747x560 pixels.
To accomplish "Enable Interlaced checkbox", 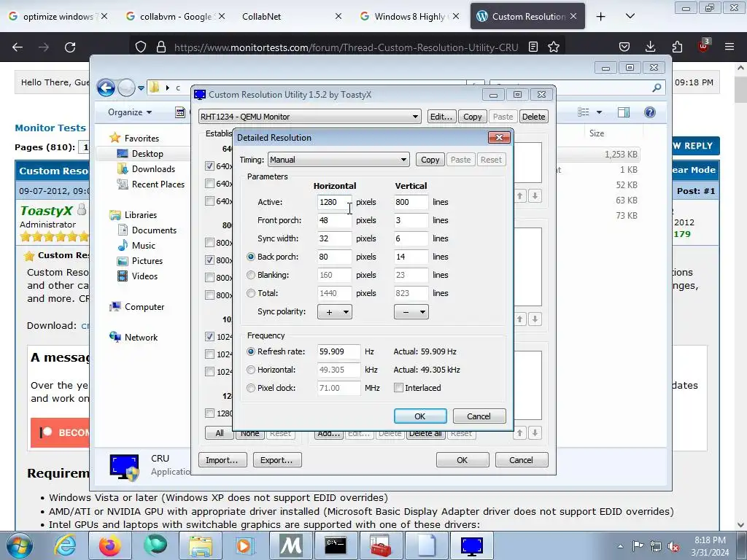I will coord(399,388).
